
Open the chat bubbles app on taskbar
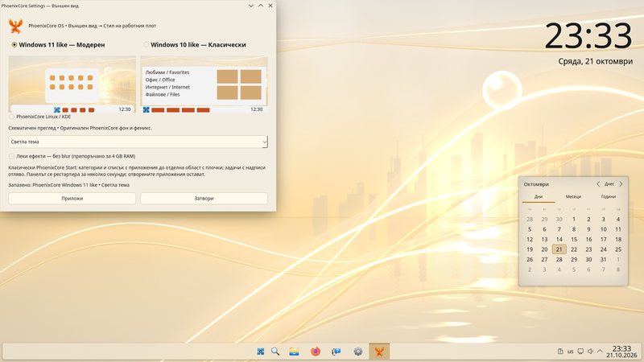(336, 352)
